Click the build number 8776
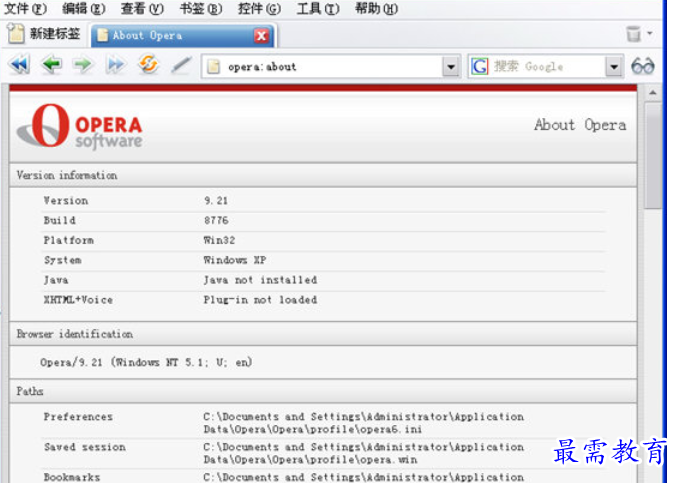 click(216, 220)
